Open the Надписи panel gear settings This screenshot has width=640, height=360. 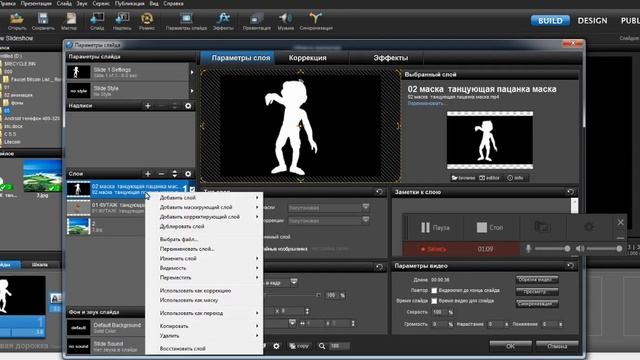point(188,106)
